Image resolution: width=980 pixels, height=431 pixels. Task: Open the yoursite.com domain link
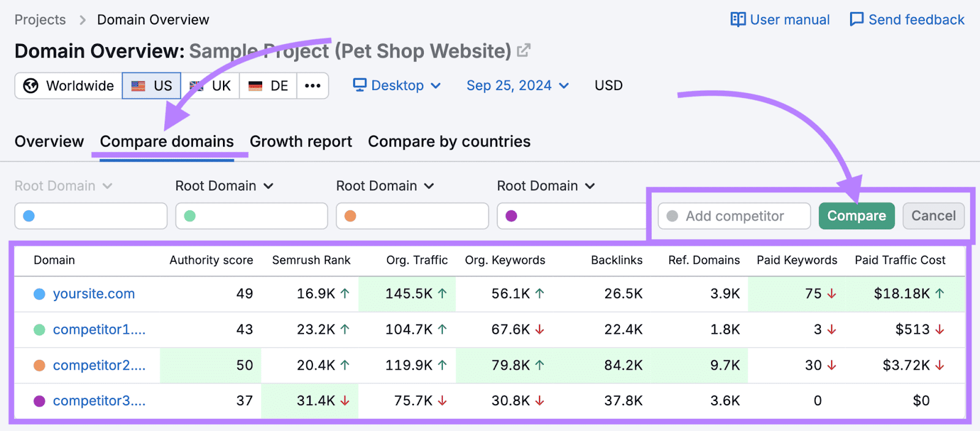point(94,294)
